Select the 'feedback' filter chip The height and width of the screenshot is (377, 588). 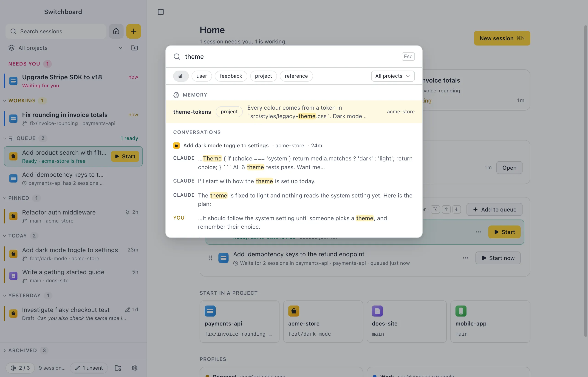(x=231, y=76)
